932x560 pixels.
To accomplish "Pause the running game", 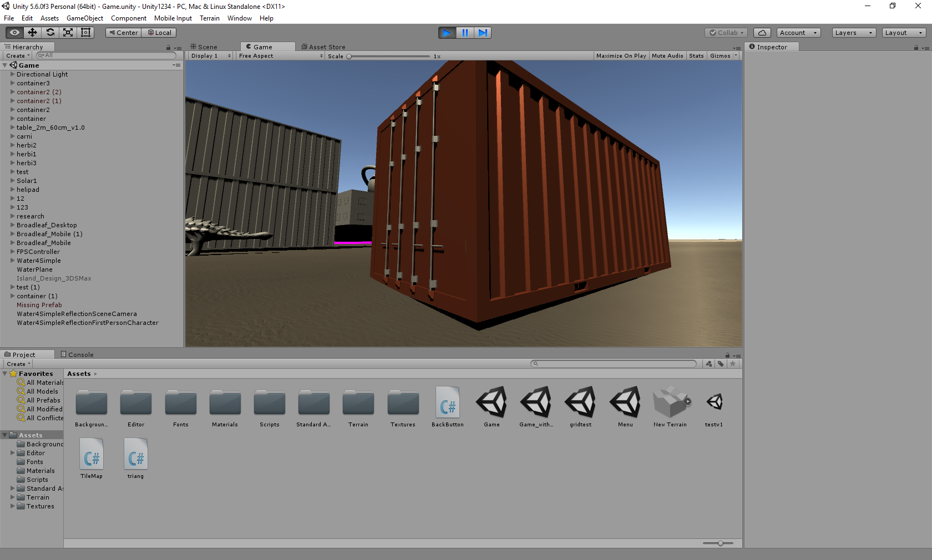I will pos(465,33).
